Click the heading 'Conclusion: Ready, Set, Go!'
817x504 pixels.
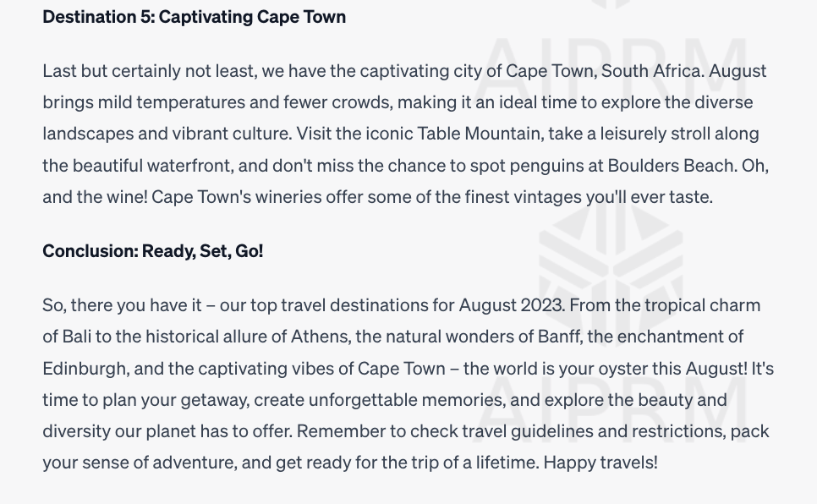coord(153,250)
